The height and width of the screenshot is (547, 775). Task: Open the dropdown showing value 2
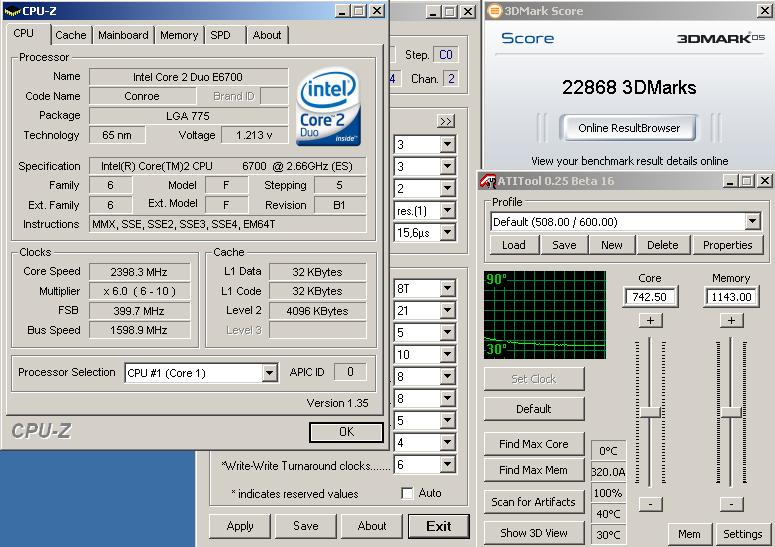[x=447, y=188]
